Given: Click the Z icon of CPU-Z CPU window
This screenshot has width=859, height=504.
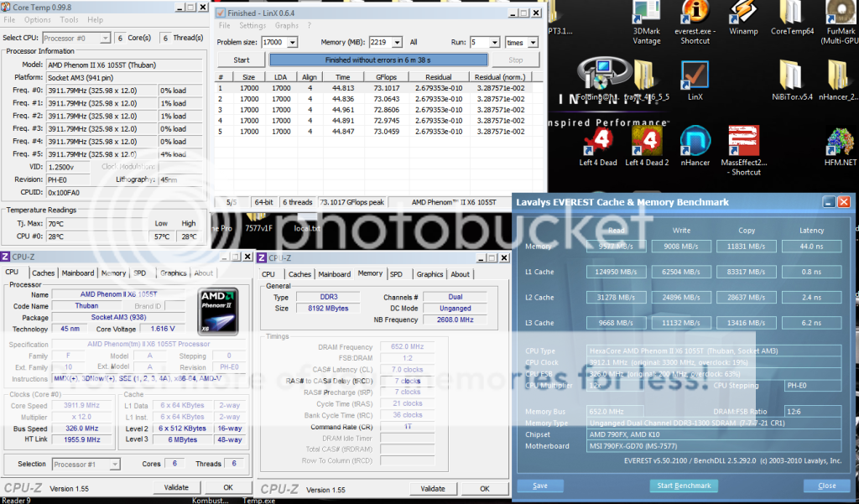Looking at the screenshot, I should (5, 257).
